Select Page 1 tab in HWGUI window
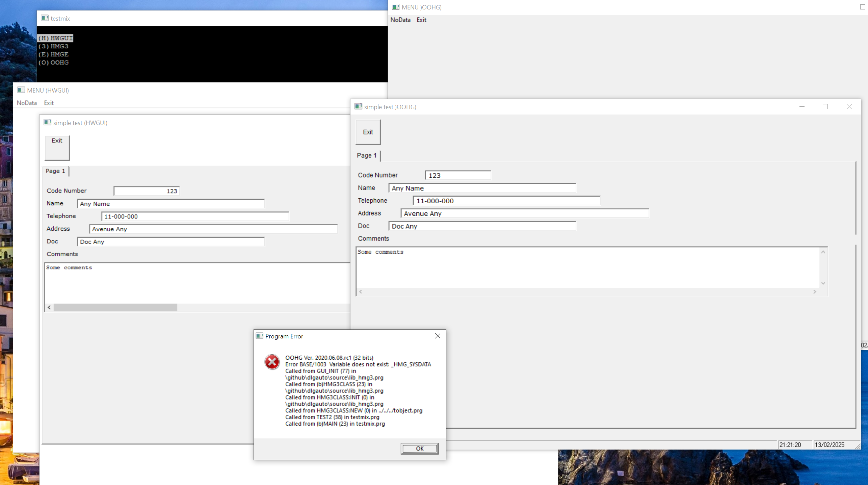Image resolution: width=868 pixels, height=485 pixels. click(55, 171)
